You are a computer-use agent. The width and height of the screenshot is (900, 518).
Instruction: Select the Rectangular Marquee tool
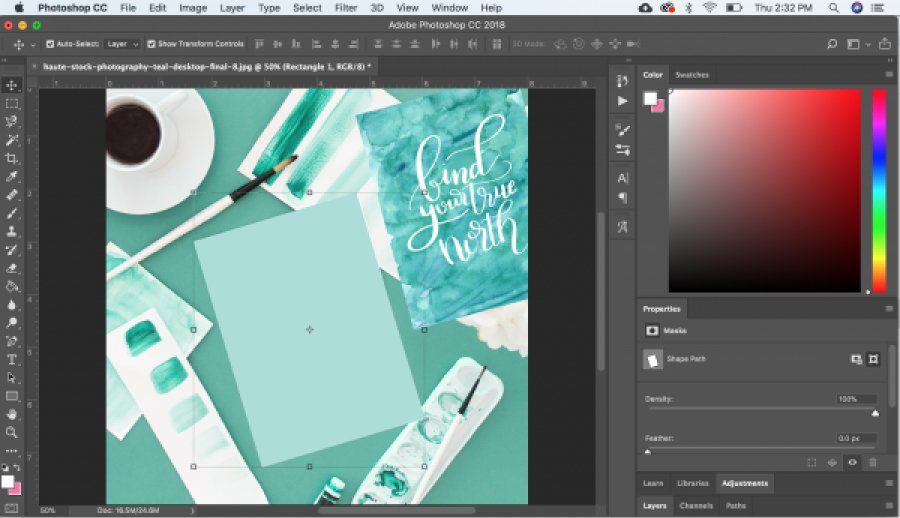pos(12,103)
